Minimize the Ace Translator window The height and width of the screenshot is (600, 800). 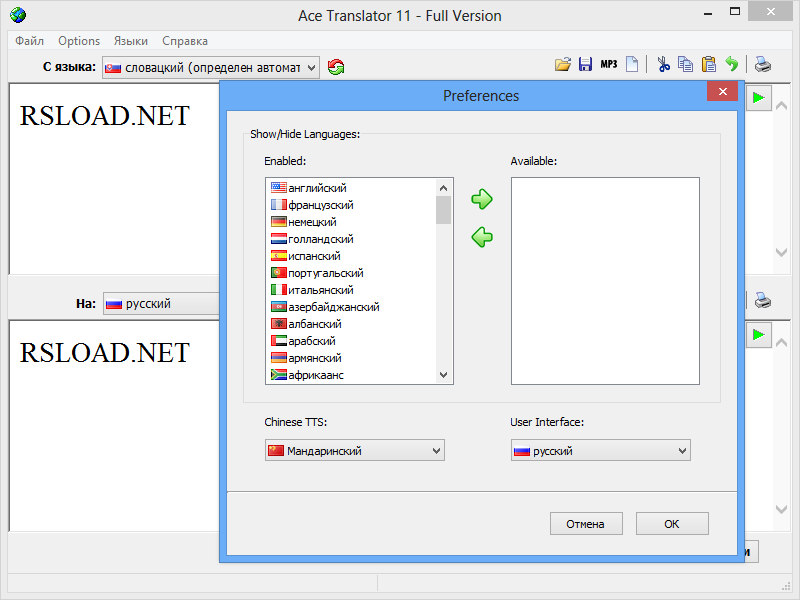708,13
